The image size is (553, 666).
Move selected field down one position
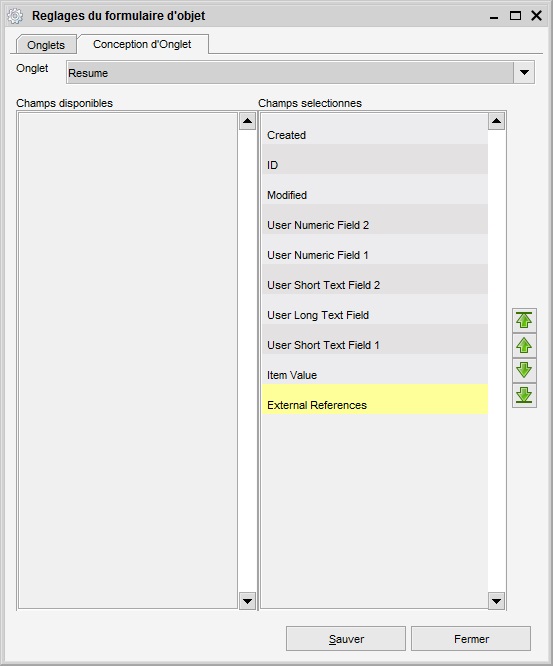pos(524,370)
